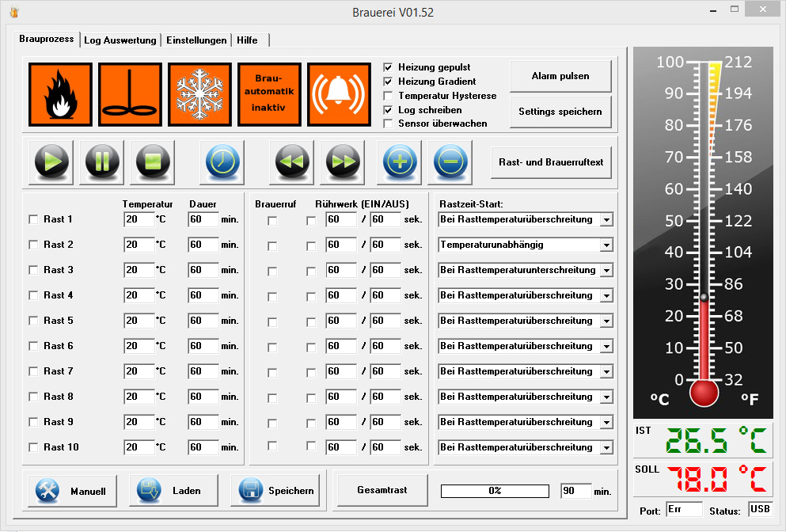Enable the Rast 1 checkbox

click(x=33, y=220)
